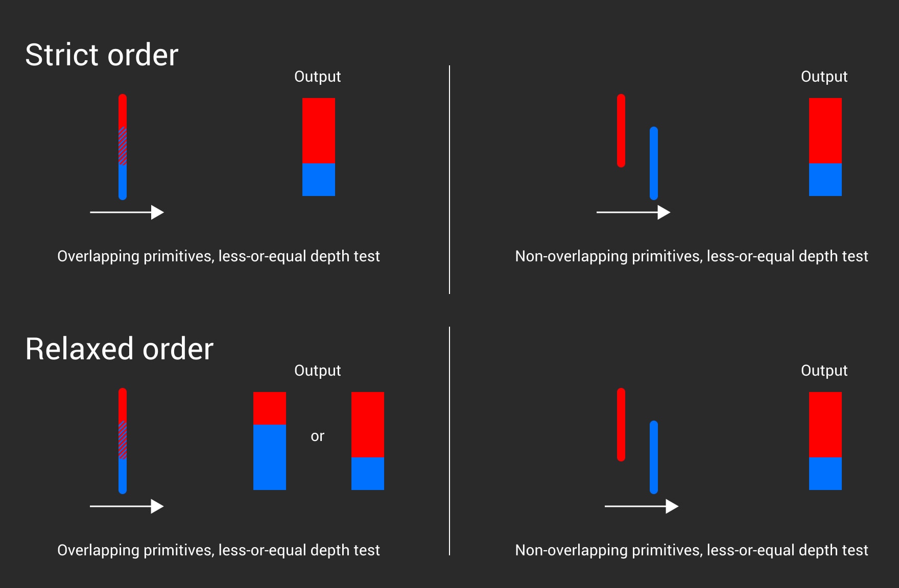This screenshot has width=899, height=588.
Task: Select the blue line in Strict non-overlapping primitives
Action: (x=654, y=163)
